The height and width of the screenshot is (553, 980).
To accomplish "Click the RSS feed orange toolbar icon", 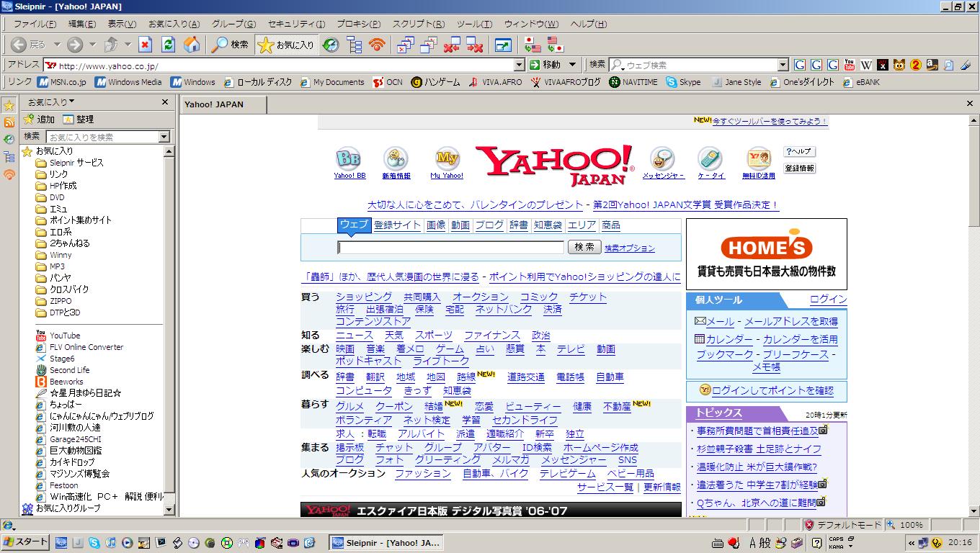I will pos(376,45).
